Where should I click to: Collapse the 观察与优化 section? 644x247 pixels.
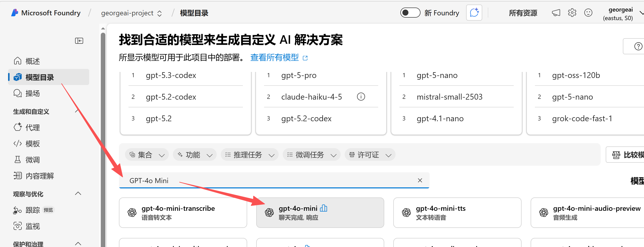pyautogui.click(x=78, y=193)
